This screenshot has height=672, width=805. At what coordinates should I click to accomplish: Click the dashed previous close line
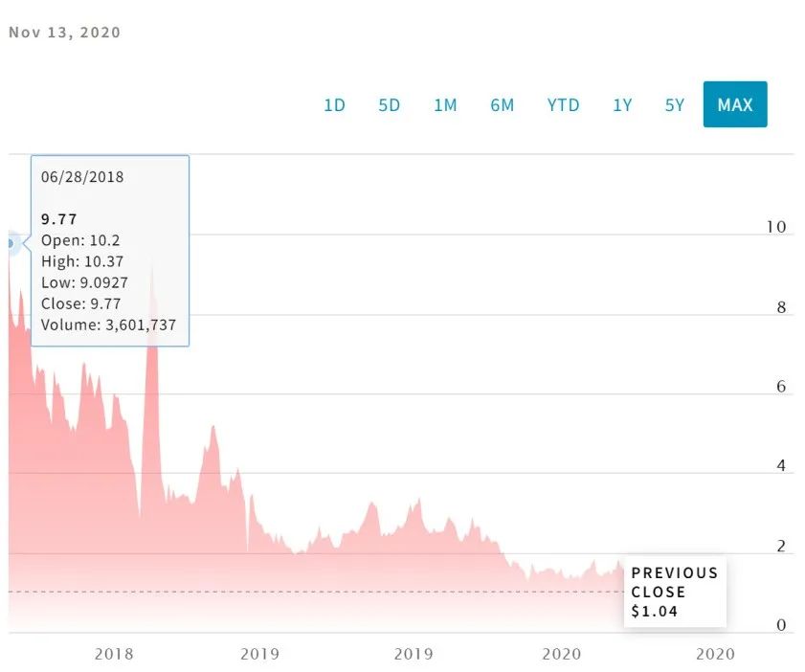point(316,592)
